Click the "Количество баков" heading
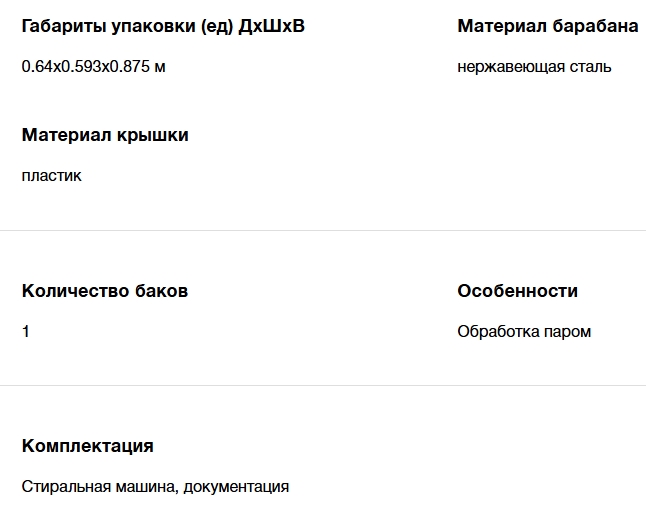The image size is (646, 528). pyautogui.click(x=105, y=291)
